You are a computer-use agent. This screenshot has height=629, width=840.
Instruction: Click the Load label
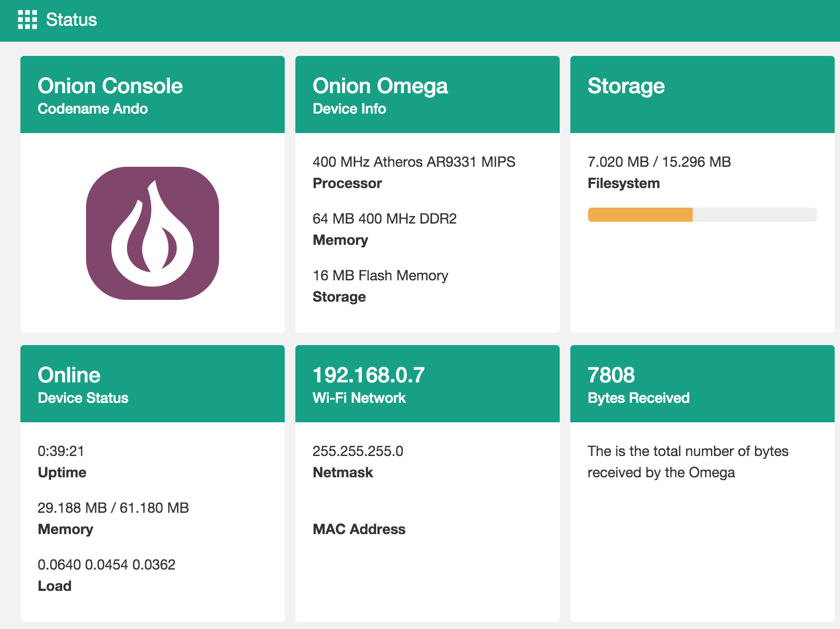click(55, 586)
